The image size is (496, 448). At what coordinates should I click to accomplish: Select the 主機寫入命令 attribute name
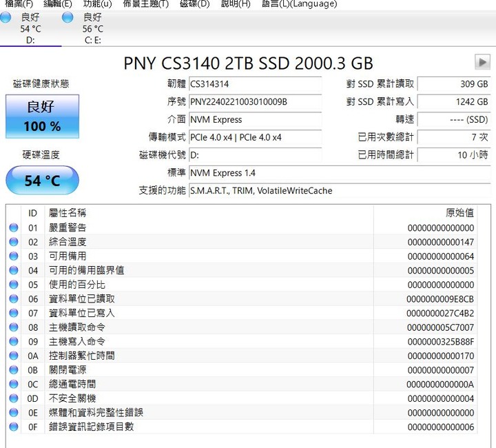(77, 341)
